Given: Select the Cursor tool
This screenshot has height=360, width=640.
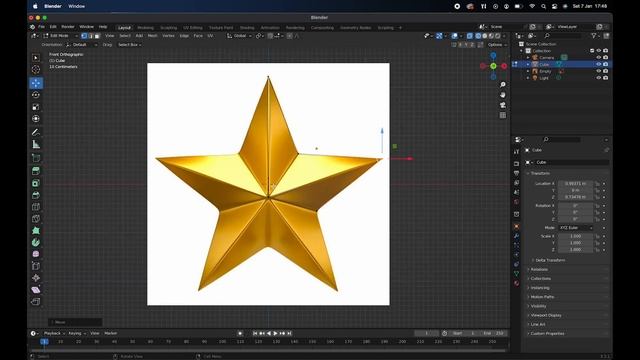Looking at the screenshot, I should click(x=36, y=70).
